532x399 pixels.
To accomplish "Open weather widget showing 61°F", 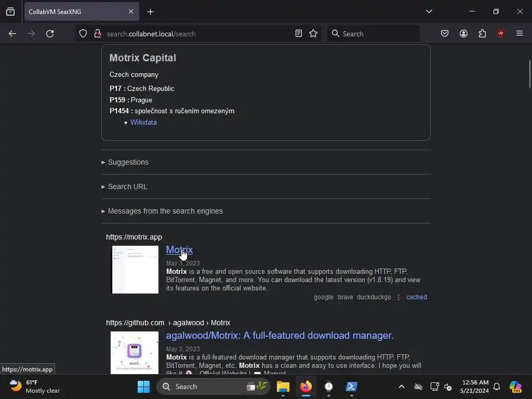I will pyautogui.click(x=35, y=387).
